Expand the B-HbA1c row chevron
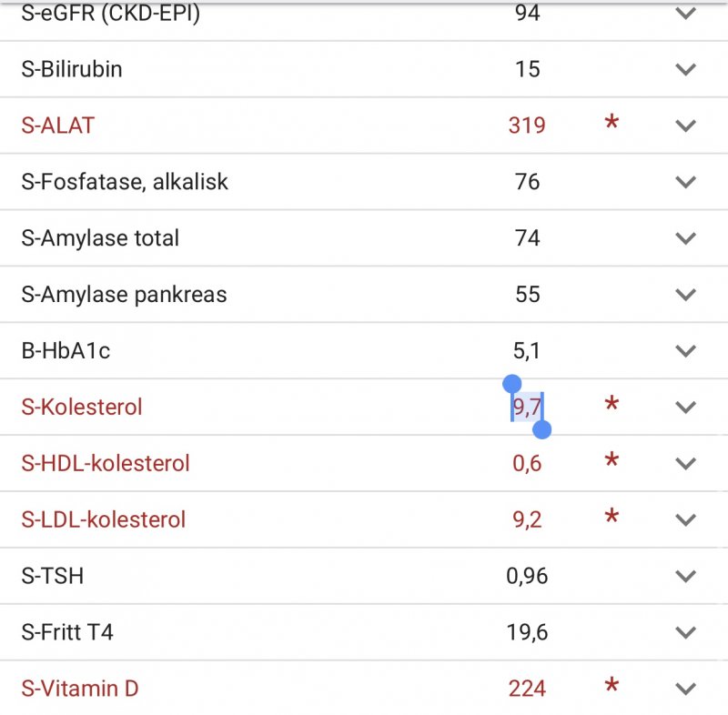Viewport: 728px width, 715px height. pyautogui.click(x=685, y=351)
